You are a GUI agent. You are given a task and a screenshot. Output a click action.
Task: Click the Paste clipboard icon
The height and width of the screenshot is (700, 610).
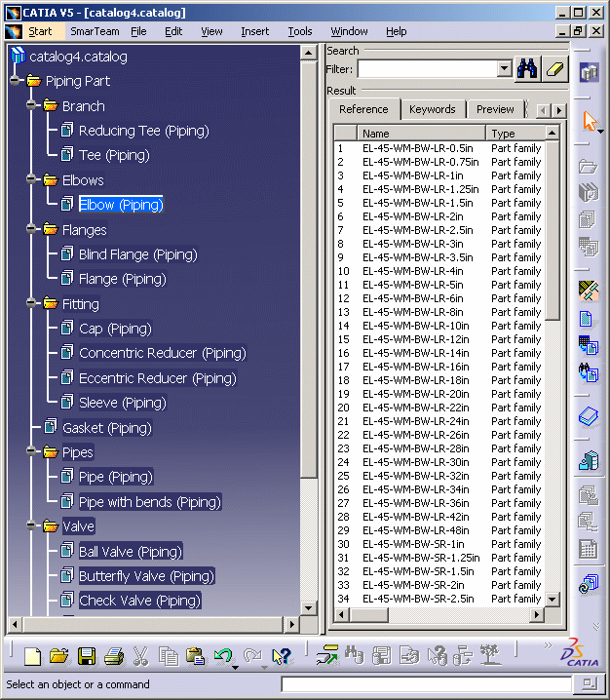[195, 656]
